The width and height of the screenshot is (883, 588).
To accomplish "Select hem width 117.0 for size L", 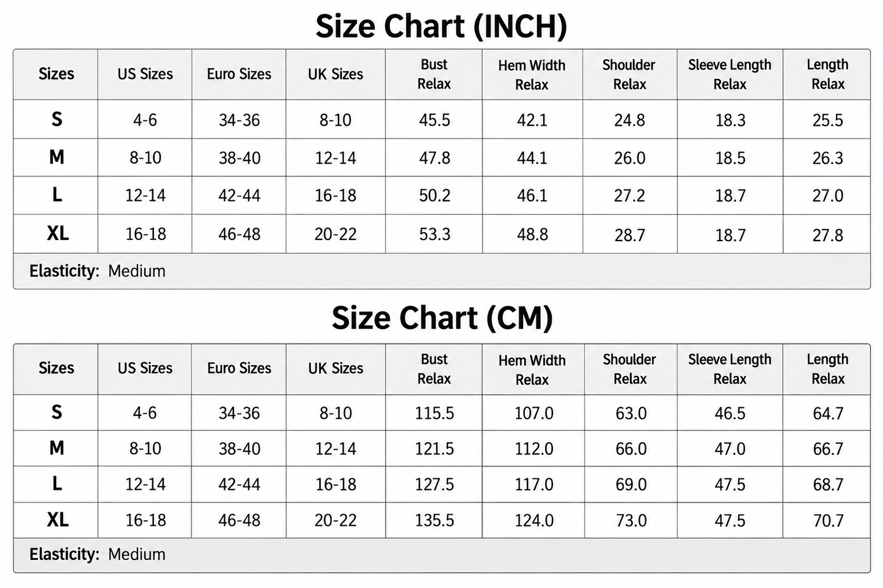I will [534, 485].
